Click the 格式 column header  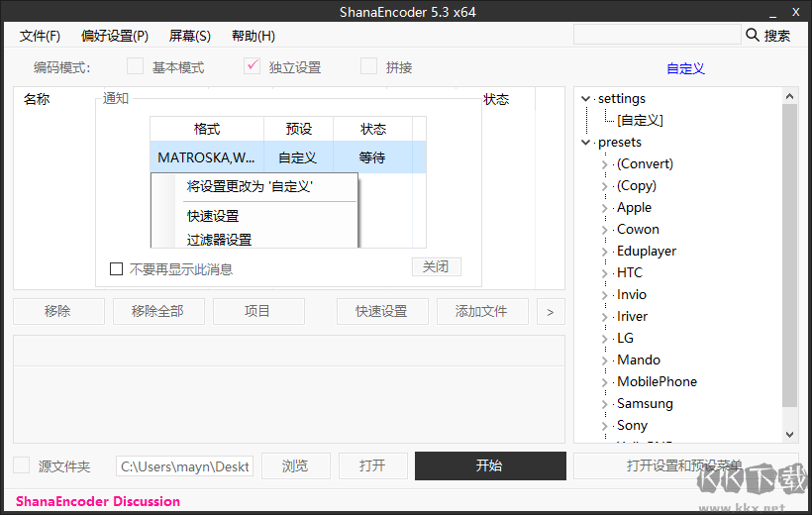tap(207, 129)
